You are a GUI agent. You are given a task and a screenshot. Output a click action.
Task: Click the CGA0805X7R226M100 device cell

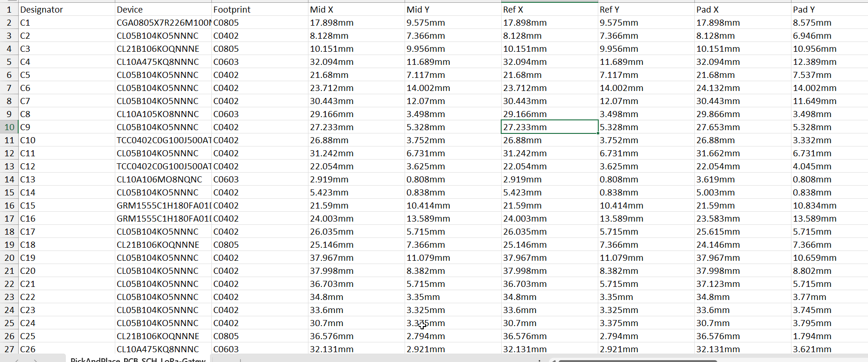coord(163,22)
